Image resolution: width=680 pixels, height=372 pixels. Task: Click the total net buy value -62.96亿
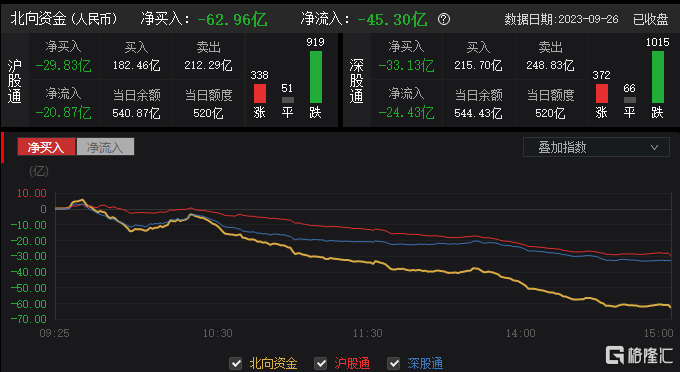(x=232, y=20)
